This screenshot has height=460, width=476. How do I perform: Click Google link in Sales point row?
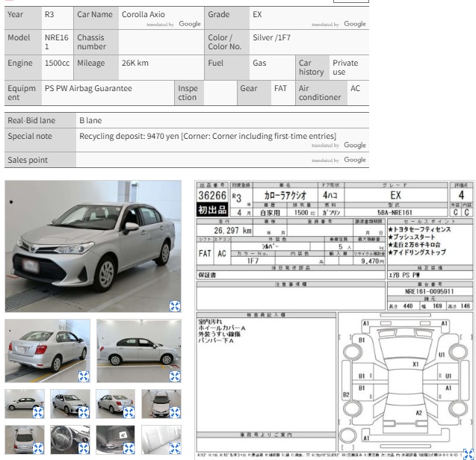(355, 160)
